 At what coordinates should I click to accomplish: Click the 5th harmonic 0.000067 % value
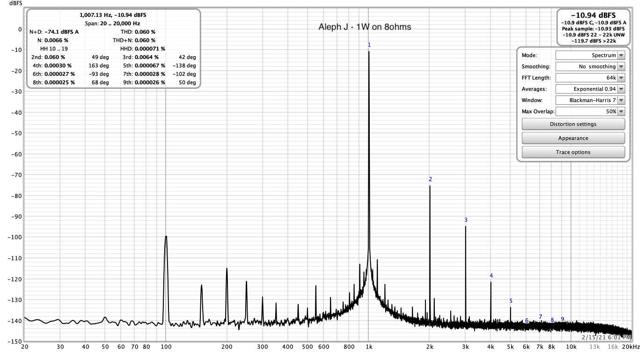[x=150, y=66]
